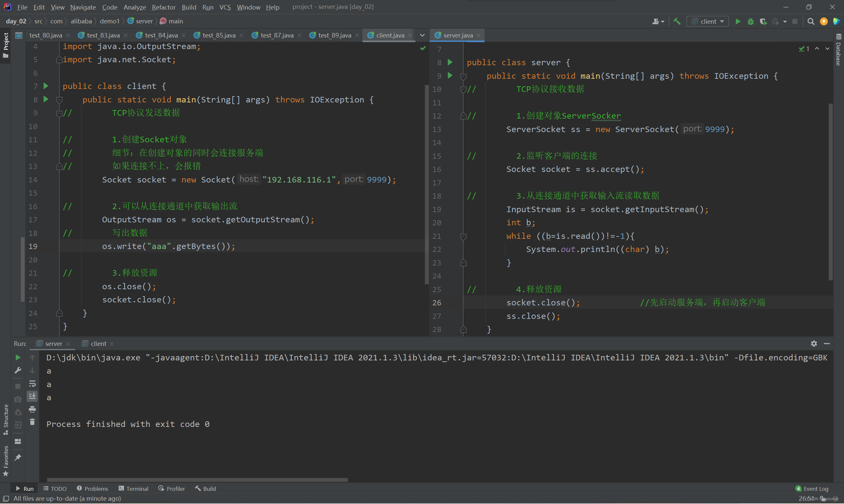This screenshot has height=504, width=844.
Task: Open the Refactor menu
Action: 164,7
